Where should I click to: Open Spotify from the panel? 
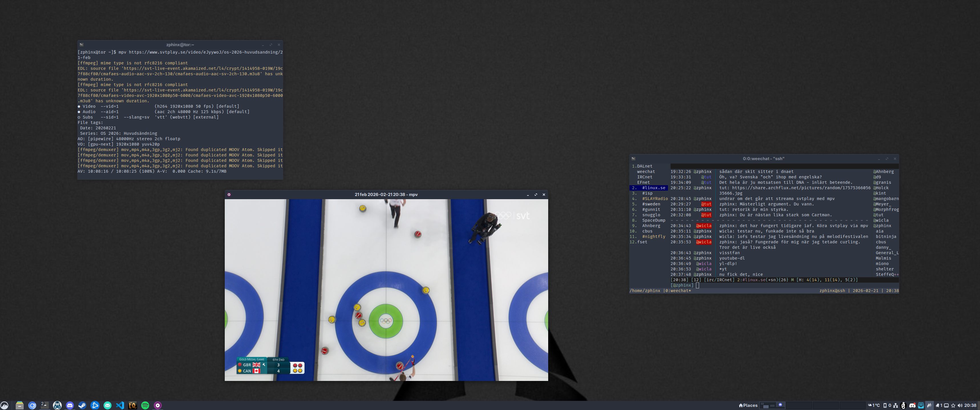point(145,405)
